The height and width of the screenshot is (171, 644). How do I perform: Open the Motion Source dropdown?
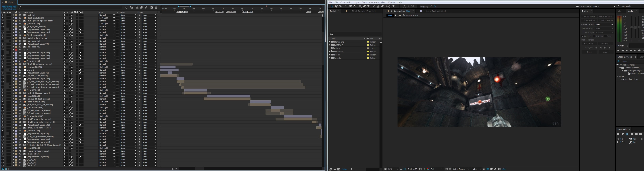tap(604, 25)
